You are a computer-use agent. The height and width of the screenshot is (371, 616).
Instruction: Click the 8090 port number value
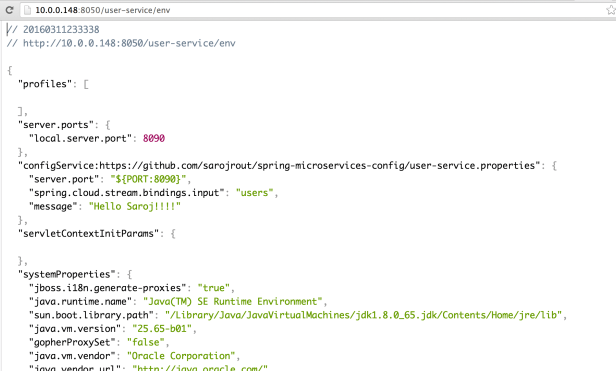click(154, 138)
